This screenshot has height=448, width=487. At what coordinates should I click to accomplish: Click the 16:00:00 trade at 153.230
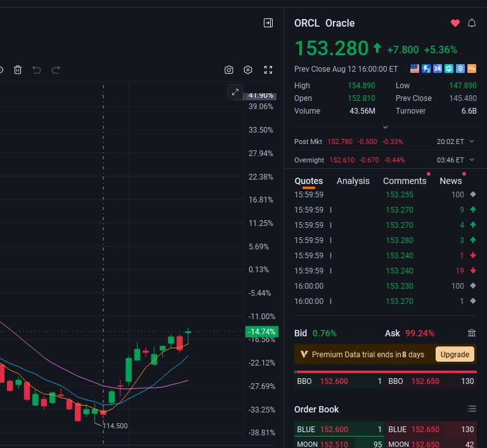click(x=386, y=286)
